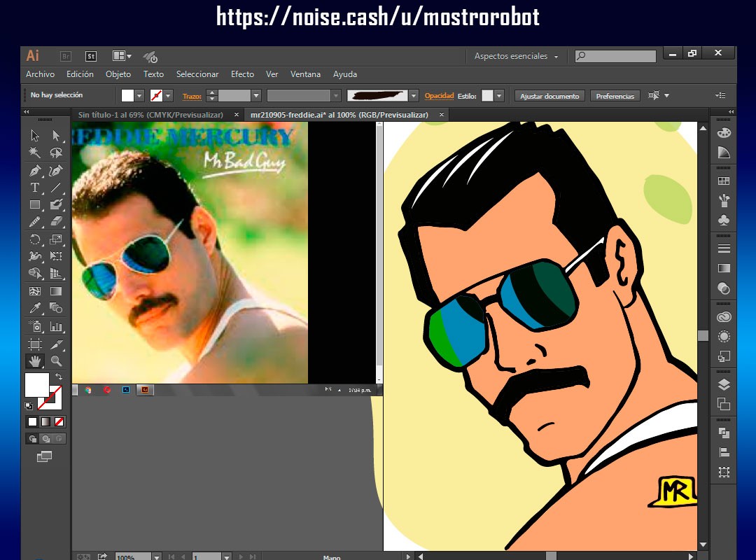
Task: Open stroke weight dropdown
Action: click(x=256, y=95)
